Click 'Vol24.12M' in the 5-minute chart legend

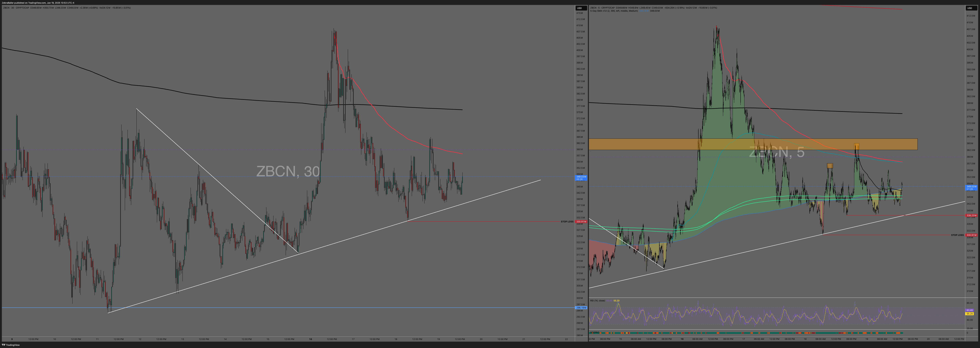(x=691, y=8)
